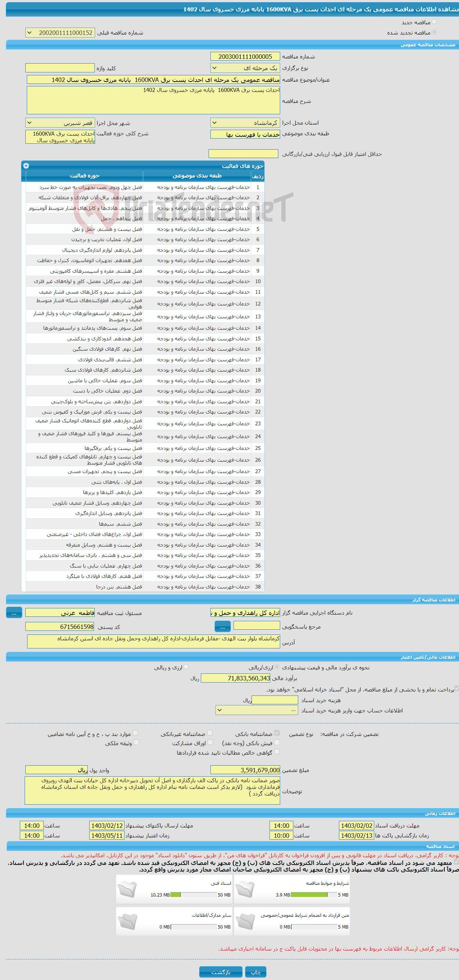Viewport: 459px width, 980px height.
Task: Toggle the ضمانتنامه غیربانکی checkbox
Action: [x=210, y=733]
